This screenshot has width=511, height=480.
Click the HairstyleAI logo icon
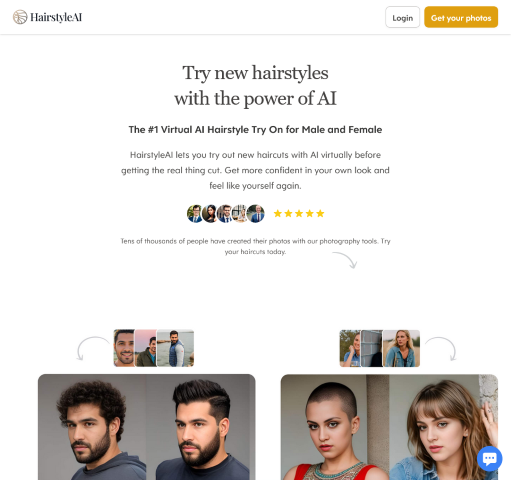(x=20, y=17)
